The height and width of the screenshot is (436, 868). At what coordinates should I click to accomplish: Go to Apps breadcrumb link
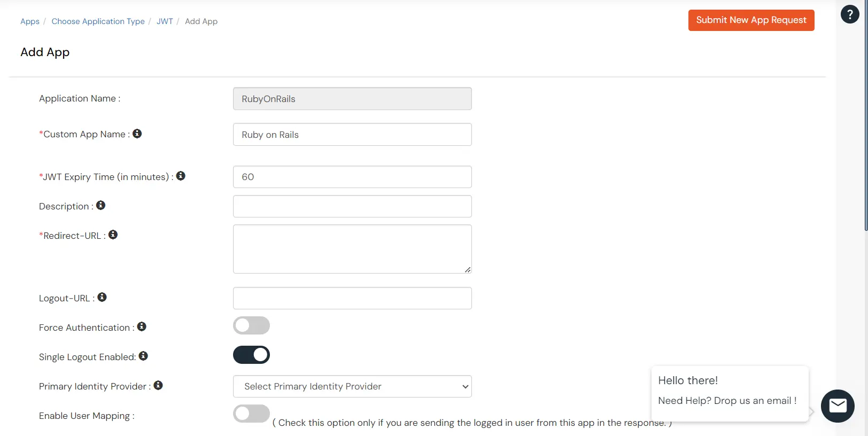(30, 21)
